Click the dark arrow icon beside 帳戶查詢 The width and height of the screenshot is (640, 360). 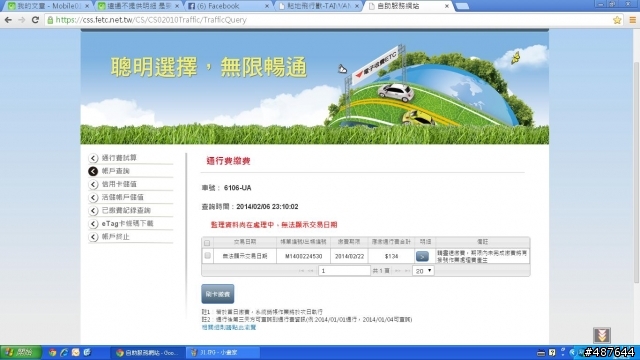point(93,171)
